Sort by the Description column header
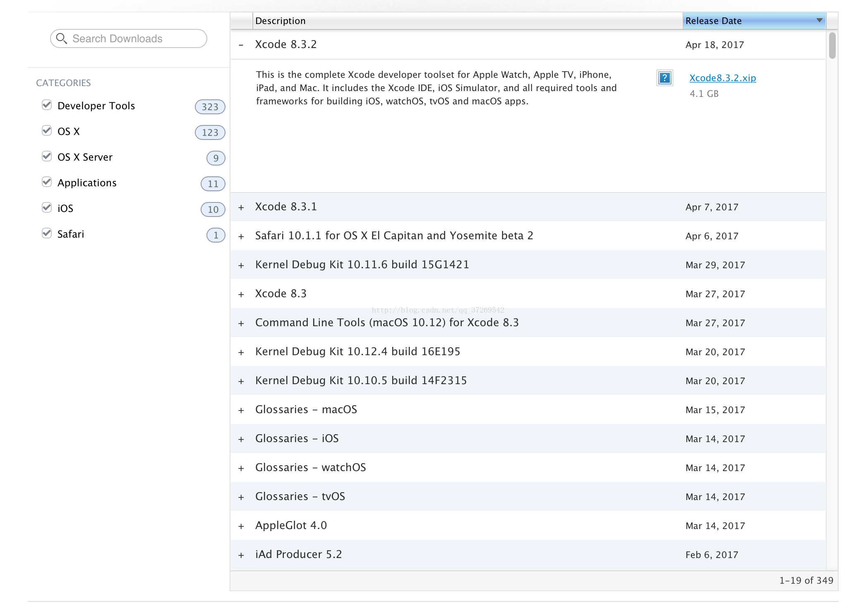The height and width of the screenshot is (611, 868). click(x=468, y=21)
